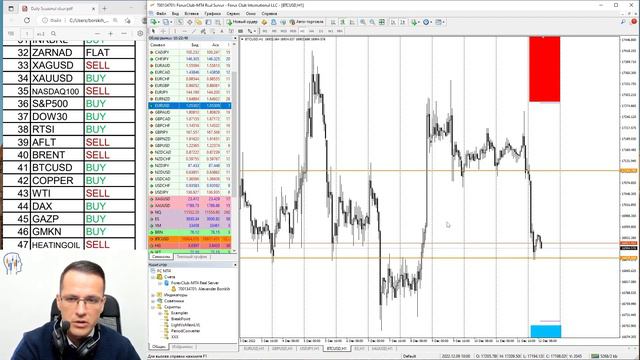Click the Новый ордер button
Screen dimensions: 640x360
click(242, 22)
